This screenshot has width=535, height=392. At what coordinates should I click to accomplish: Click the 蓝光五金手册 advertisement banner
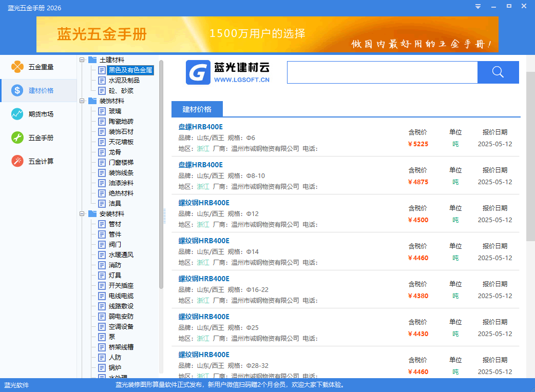pyautogui.click(x=267, y=34)
